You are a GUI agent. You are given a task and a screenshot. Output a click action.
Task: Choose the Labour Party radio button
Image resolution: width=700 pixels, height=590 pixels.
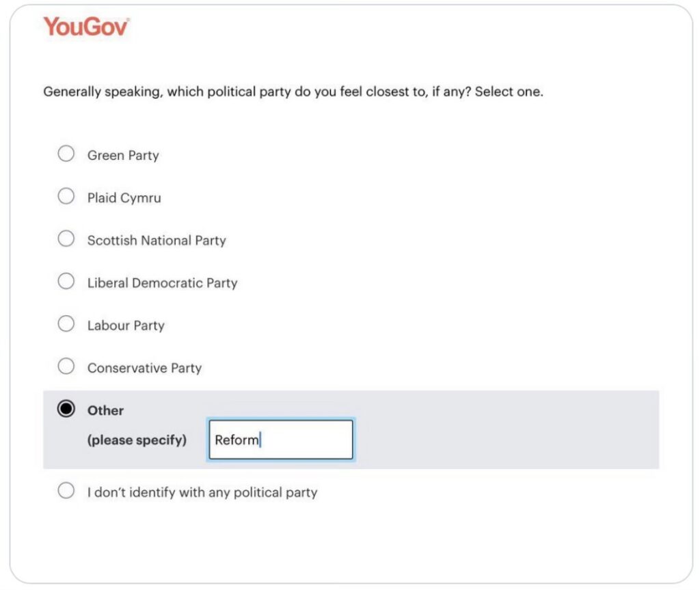pyautogui.click(x=66, y=324)
